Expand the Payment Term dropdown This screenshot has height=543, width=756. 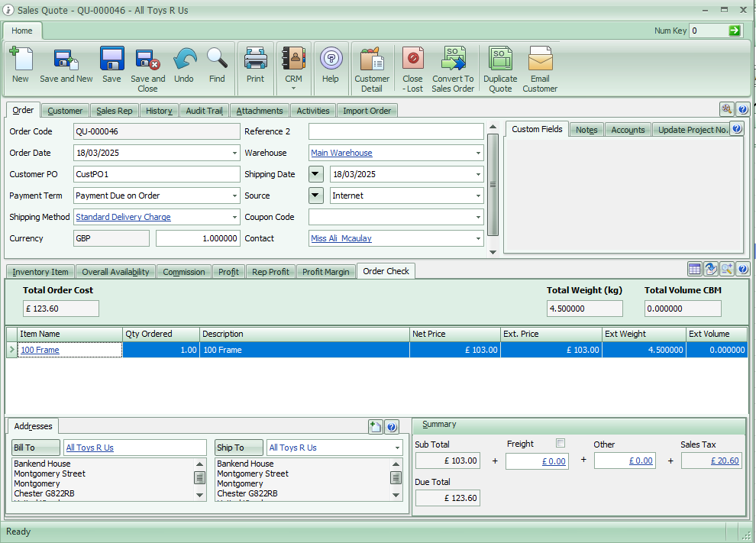(234, 196)
